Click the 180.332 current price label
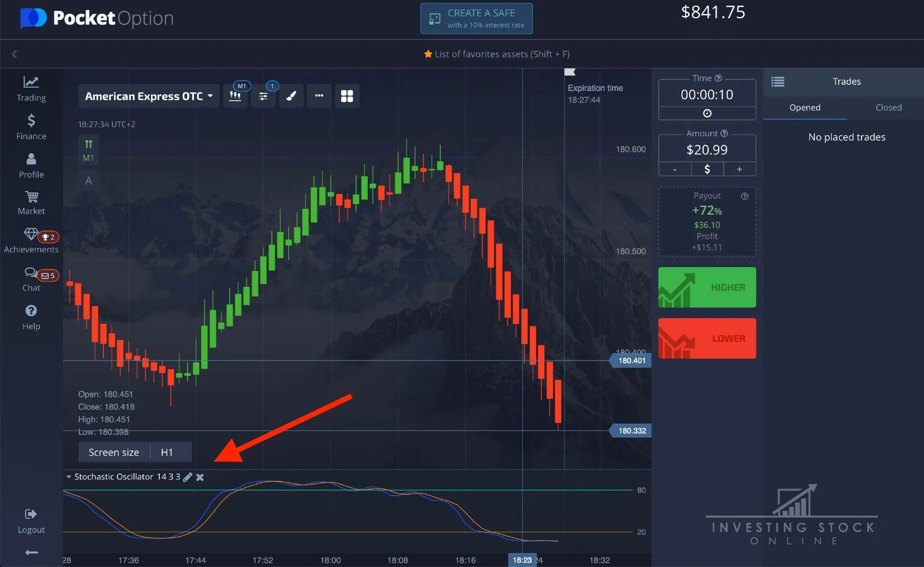 tap(631, 431)
